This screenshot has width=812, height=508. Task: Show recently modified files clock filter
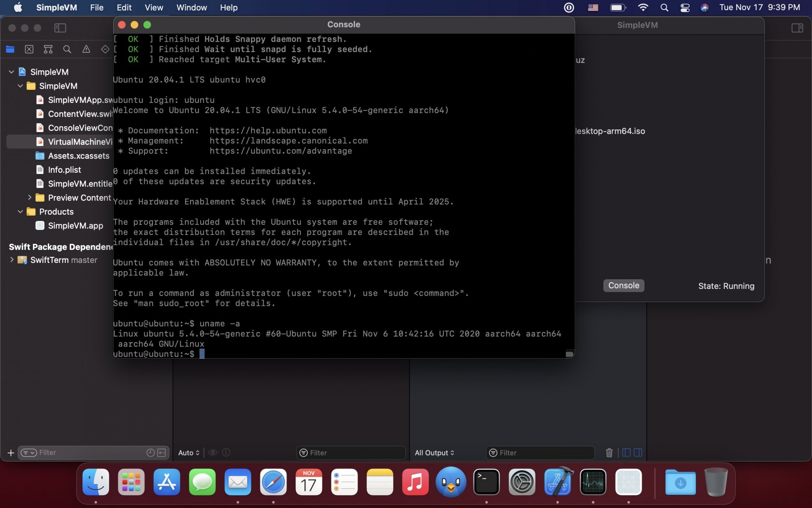[x=150, y=452]
